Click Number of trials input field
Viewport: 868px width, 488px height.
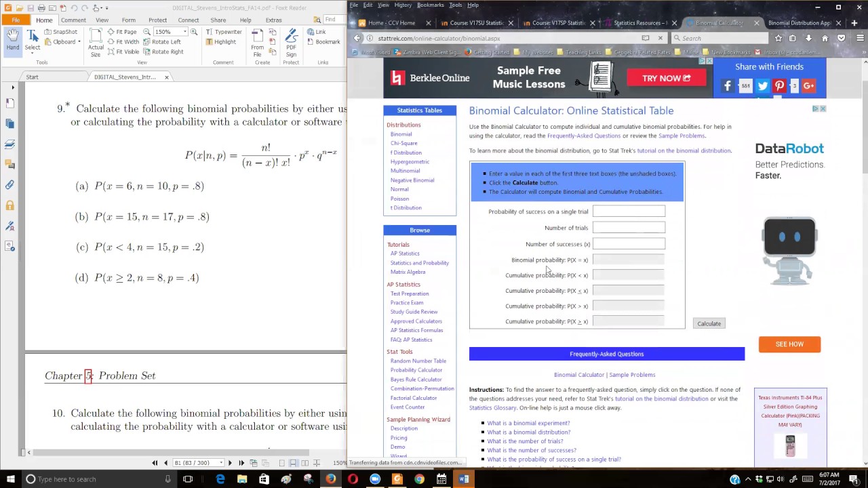coord(629,228)
